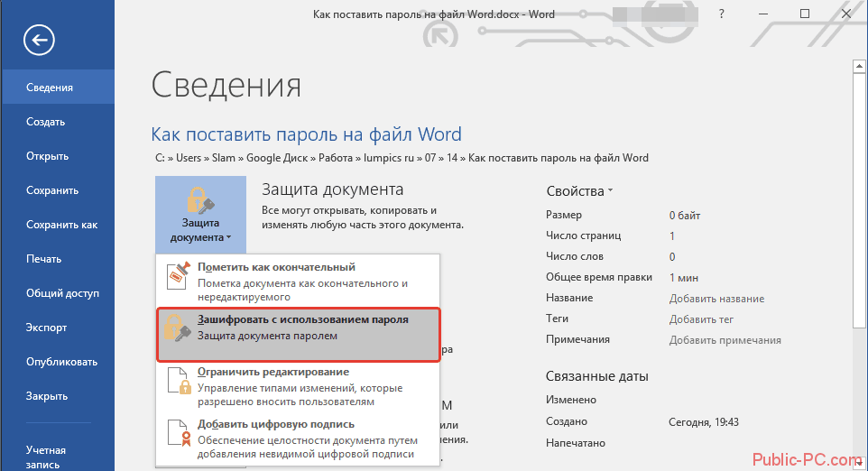Choose Добавить цифровую подпись menu entry

pyautogui.click(x=298, y=439)
